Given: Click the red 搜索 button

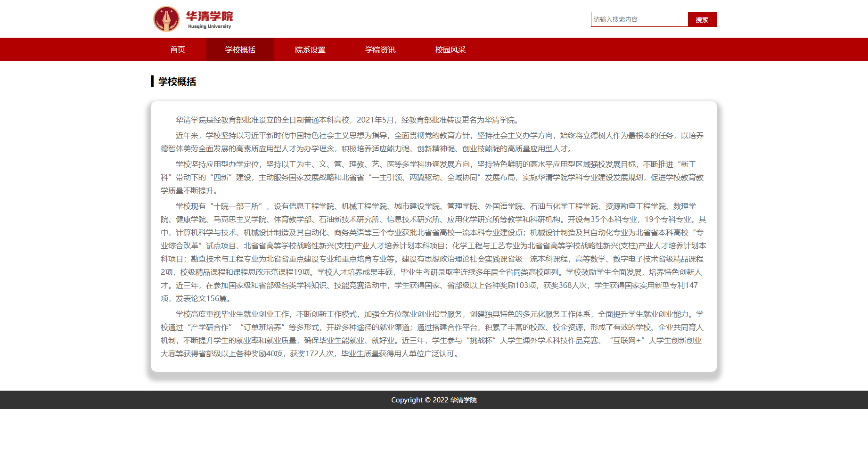Looking at the screenshot, I should click(x=702, y=19).
